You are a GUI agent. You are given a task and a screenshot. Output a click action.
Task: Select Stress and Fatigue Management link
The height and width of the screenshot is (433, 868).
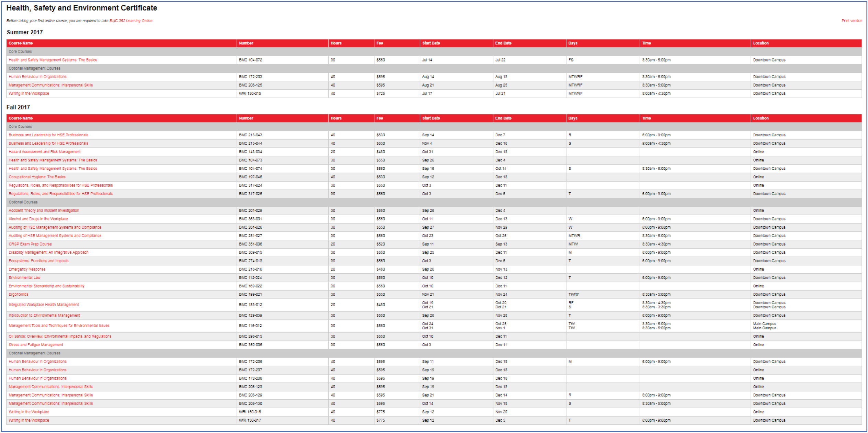tap(36, 345)
